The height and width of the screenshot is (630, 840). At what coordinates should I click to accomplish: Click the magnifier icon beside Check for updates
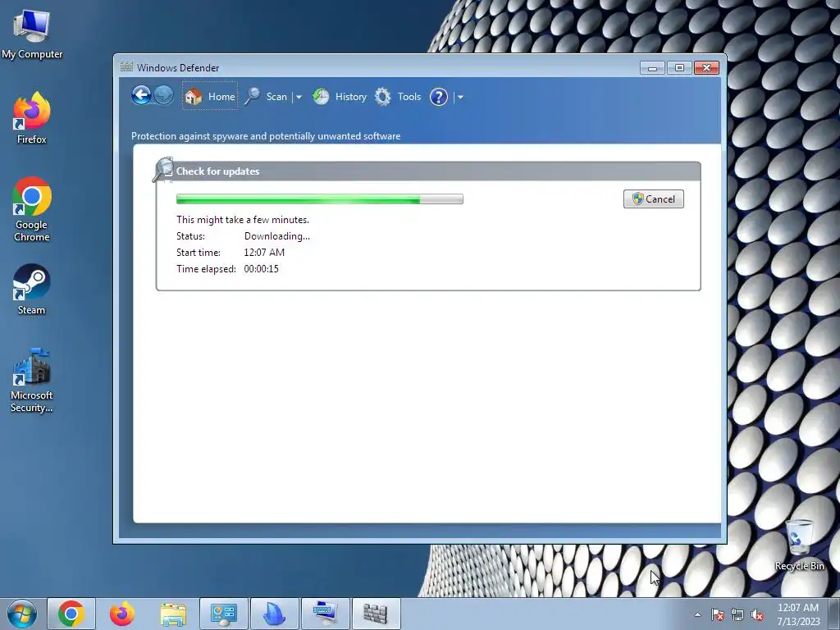(163, 170)
